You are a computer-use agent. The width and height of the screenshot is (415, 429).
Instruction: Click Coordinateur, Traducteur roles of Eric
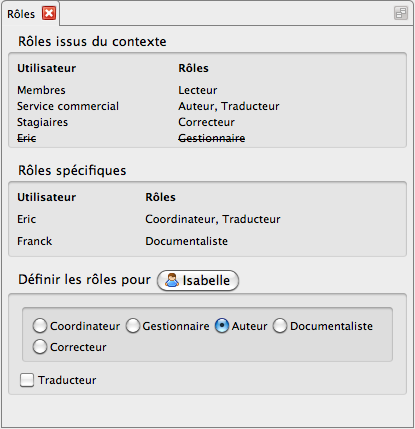[x=213, y=219]
